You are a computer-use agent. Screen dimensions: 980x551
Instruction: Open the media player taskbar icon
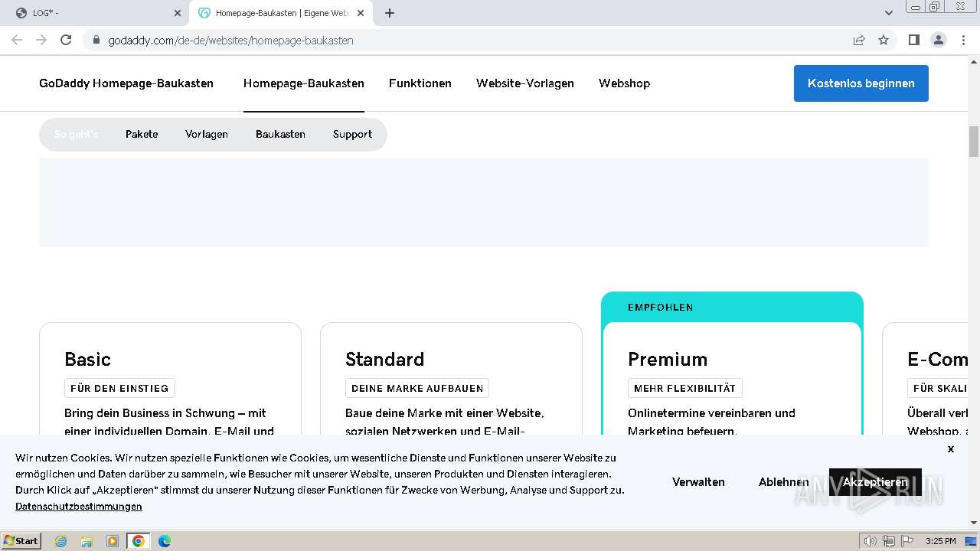tap(113, 541)
